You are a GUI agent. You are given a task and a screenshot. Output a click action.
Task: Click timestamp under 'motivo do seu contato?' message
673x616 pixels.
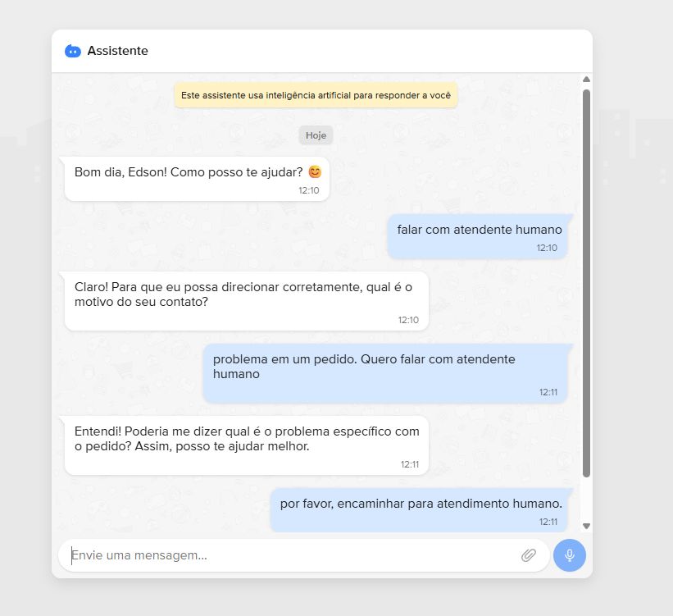(408, 320)
